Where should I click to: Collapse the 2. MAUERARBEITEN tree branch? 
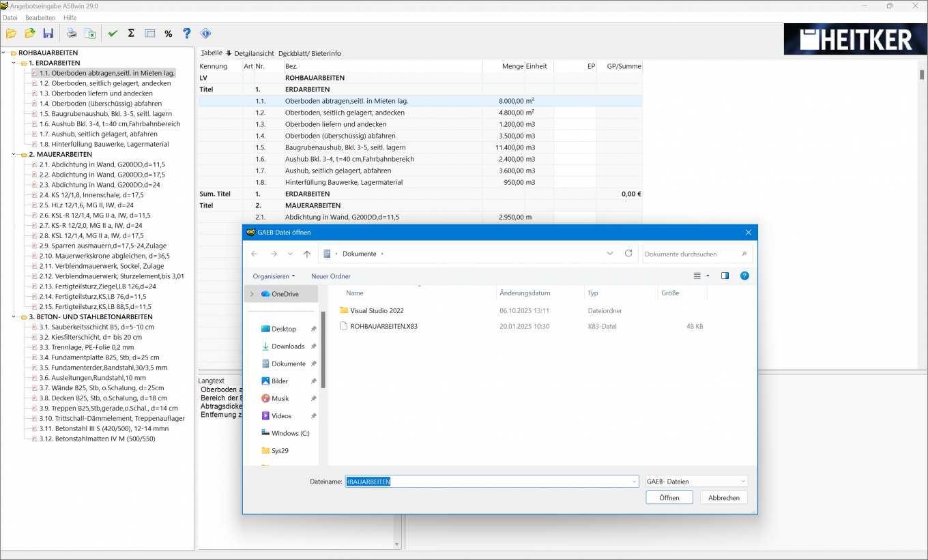coord(14,154)
